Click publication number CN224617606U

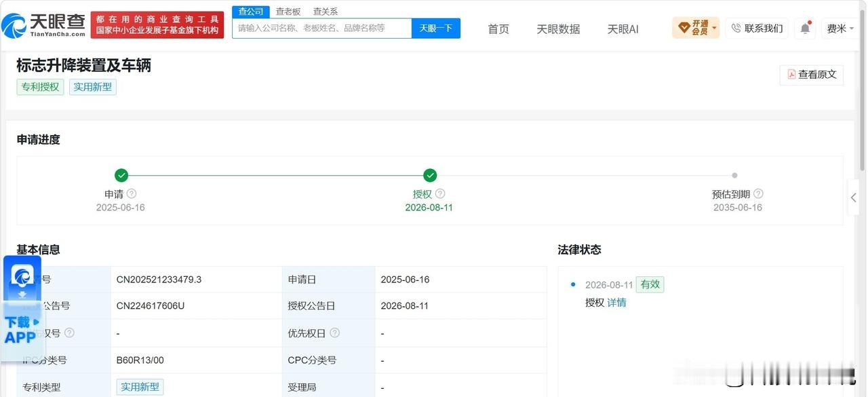pos(151,306)
